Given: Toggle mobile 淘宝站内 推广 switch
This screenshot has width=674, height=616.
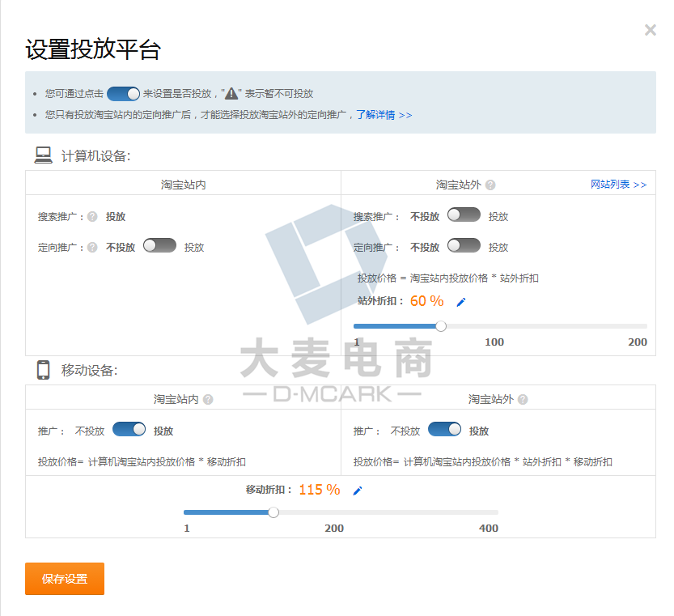Looking at the screenshot, I should (x=129, y=429).
